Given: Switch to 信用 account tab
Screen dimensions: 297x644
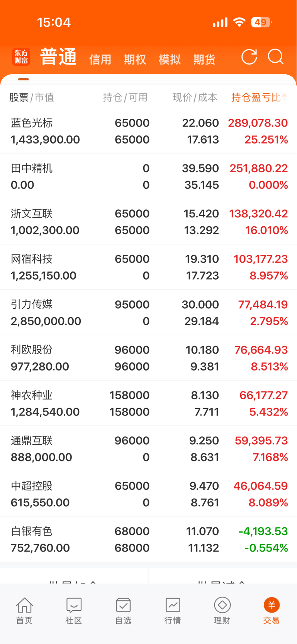Looking at the screenshot, I should [100, 60].
